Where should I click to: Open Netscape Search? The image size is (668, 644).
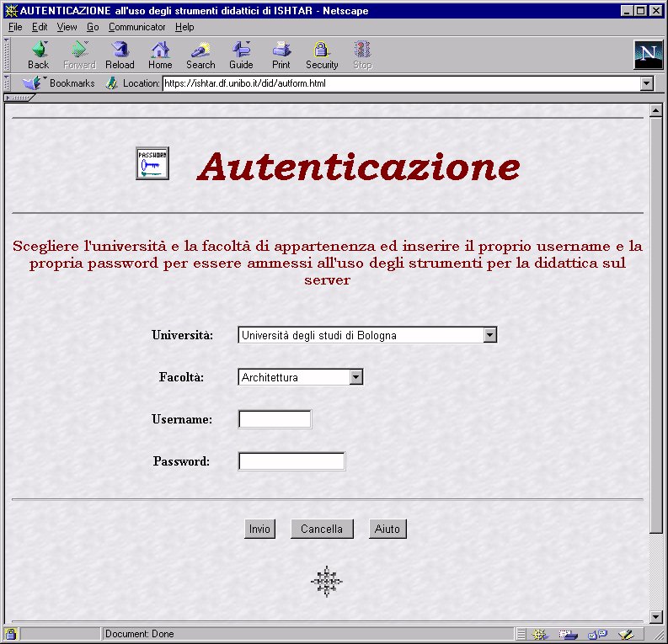pos(200,56)
